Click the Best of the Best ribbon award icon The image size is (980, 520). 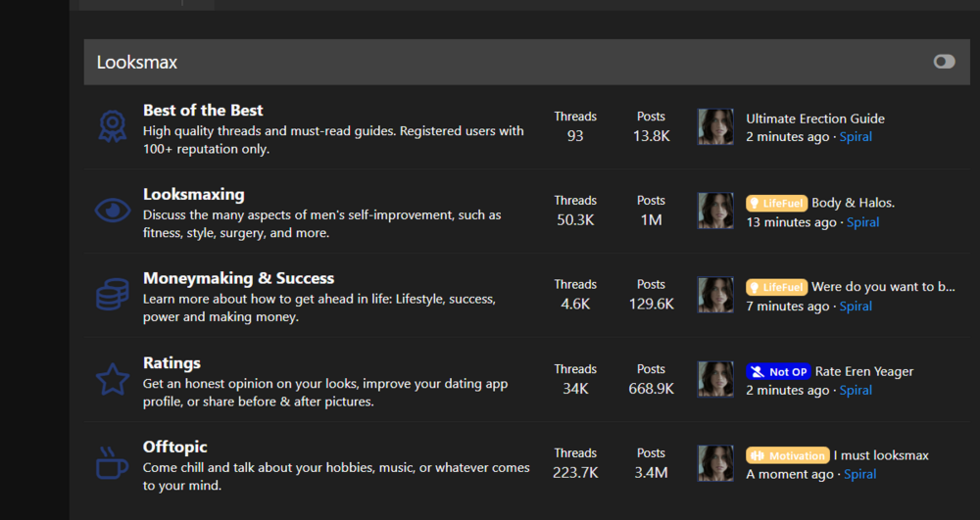(x=112, y=127)
